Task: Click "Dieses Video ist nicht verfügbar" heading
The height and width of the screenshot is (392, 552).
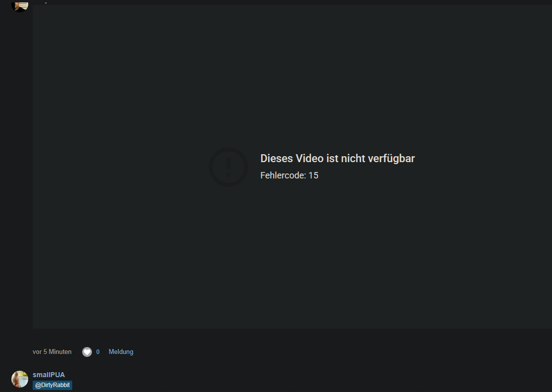Action: (x=337, y=158)
